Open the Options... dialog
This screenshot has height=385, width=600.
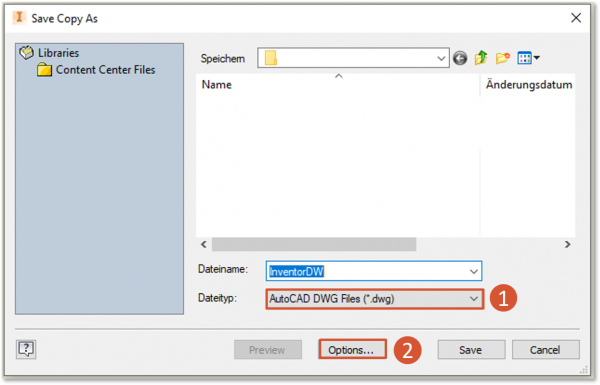[x=352, y=349]
